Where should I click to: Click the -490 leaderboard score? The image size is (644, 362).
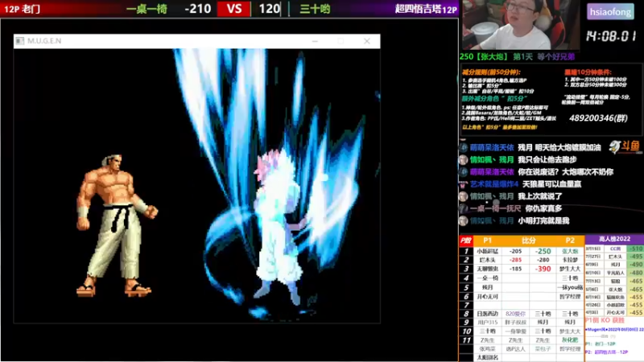pos(636,265)
